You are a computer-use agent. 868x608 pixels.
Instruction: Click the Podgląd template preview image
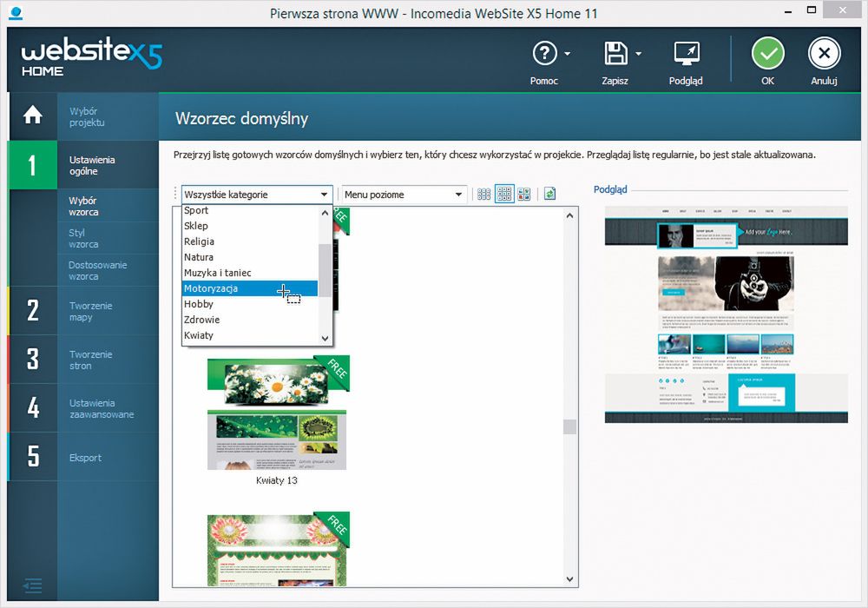(727, 314)
